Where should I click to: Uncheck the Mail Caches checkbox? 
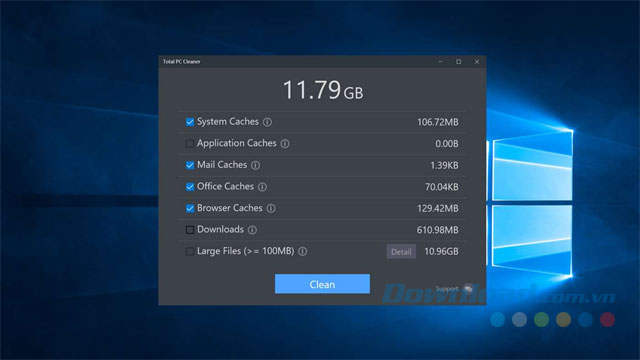[x=190, y=165]
